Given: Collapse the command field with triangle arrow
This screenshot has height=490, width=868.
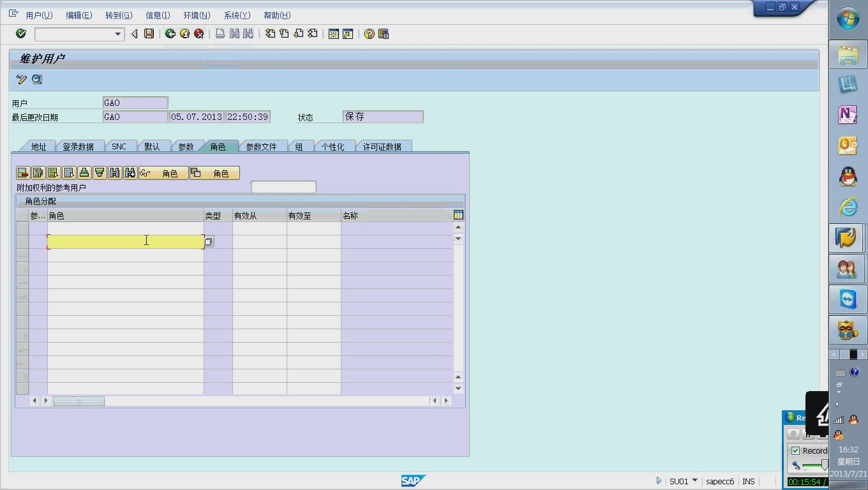Looking at the screenshot, I should (x=134, y=34).
